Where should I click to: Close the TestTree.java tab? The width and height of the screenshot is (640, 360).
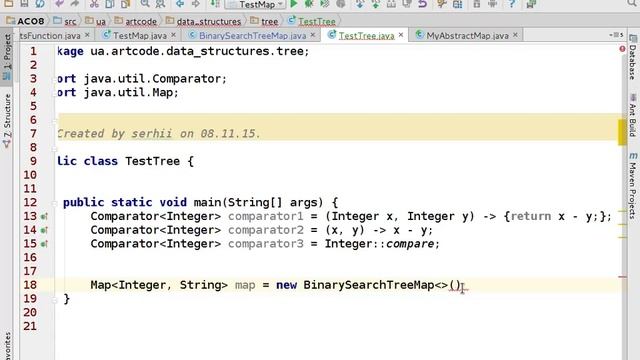point(401,35)
